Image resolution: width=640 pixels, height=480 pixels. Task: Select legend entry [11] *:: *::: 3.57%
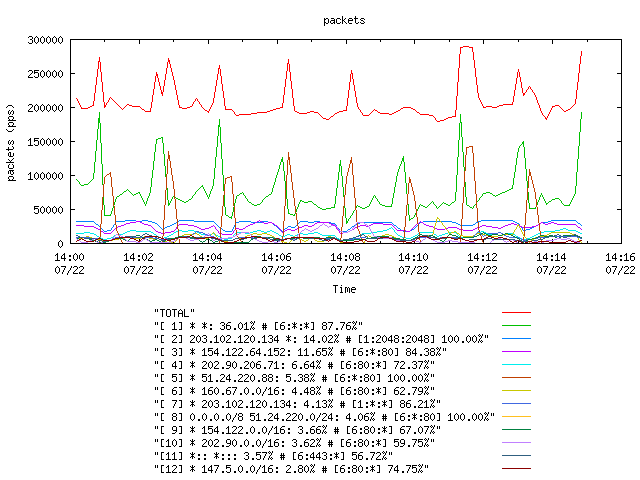(x=273, y=456)
